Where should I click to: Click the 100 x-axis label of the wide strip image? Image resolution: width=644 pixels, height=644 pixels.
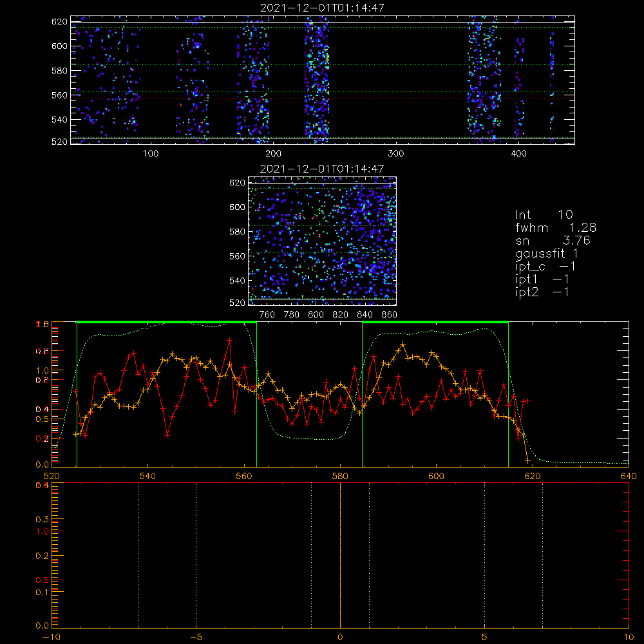pyautogui.click(x=151, y=154)
